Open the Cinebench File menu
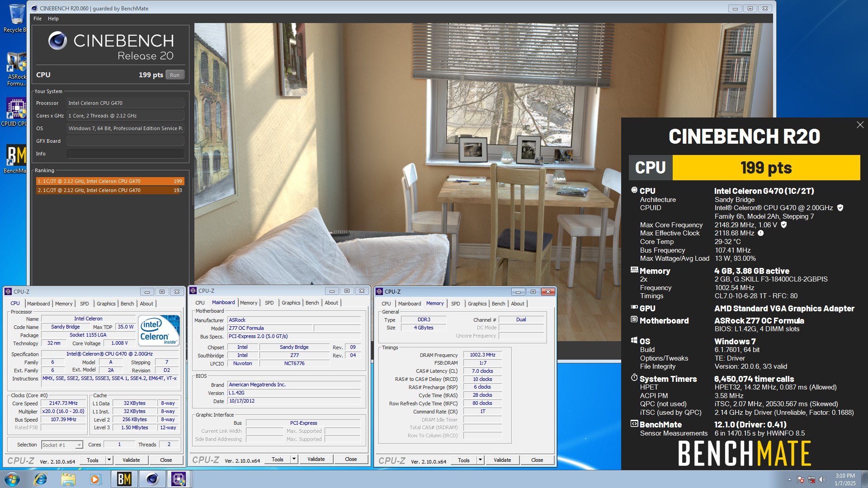This screenshot has width=868, height=488. [x=38, y=19]
